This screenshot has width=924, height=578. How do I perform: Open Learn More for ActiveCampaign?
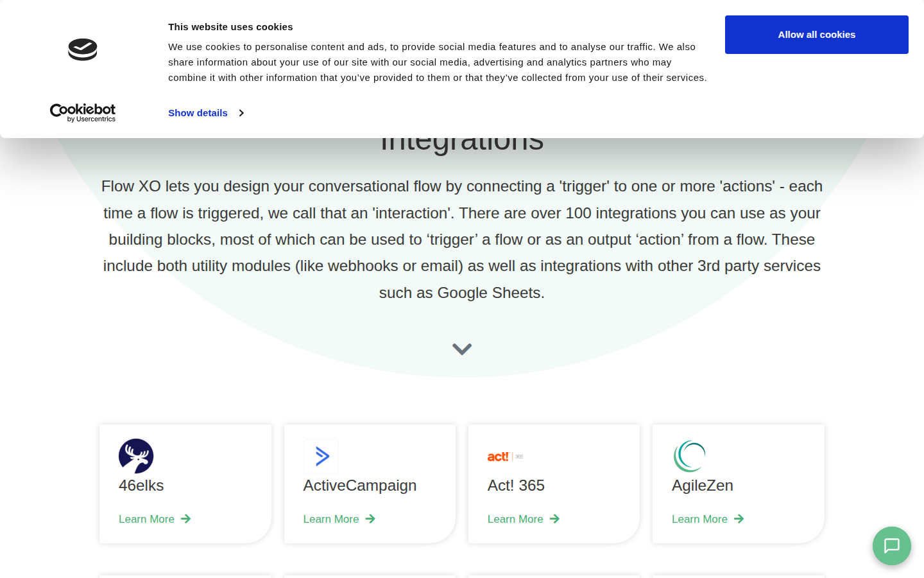pos(331,519)
